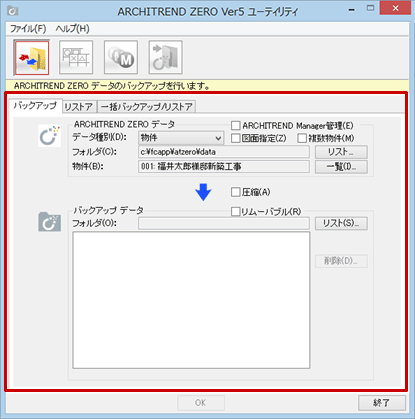Click the フォルダ(C) path field
This screenshot has height=419, width=415.
click(x=224, y=152)
